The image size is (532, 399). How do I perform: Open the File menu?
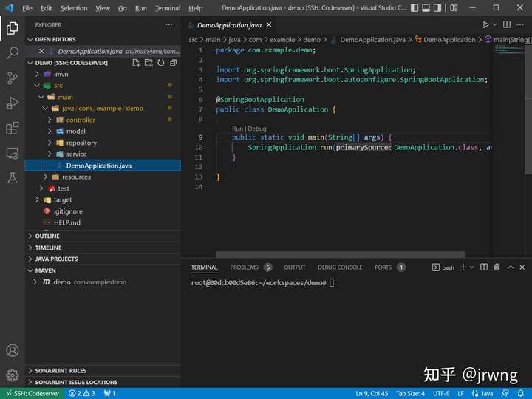[x=27, y=8]
